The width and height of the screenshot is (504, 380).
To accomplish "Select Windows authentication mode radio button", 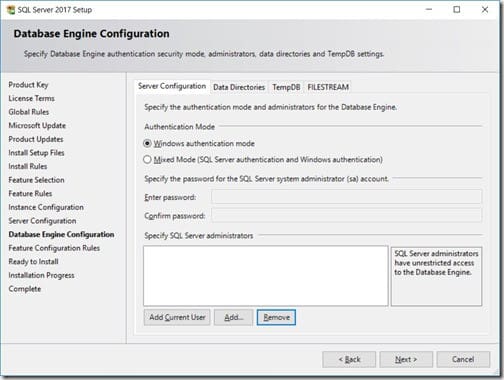I will click(147, 144).
